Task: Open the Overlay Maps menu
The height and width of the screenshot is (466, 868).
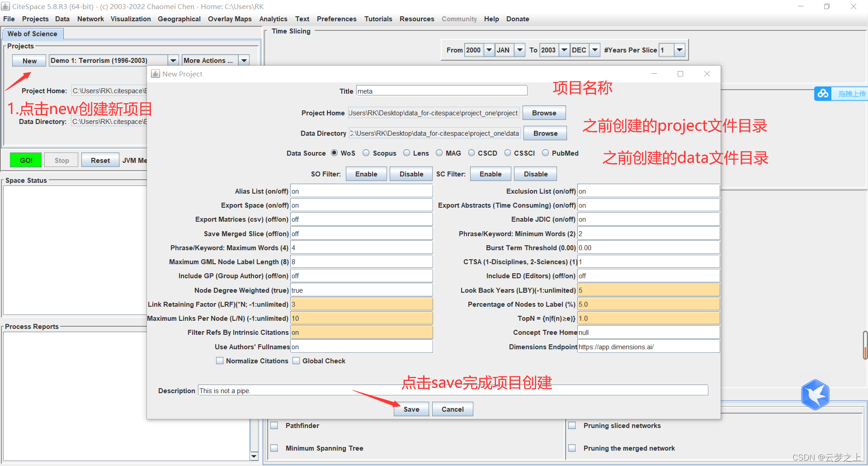Action: point(230,19)
